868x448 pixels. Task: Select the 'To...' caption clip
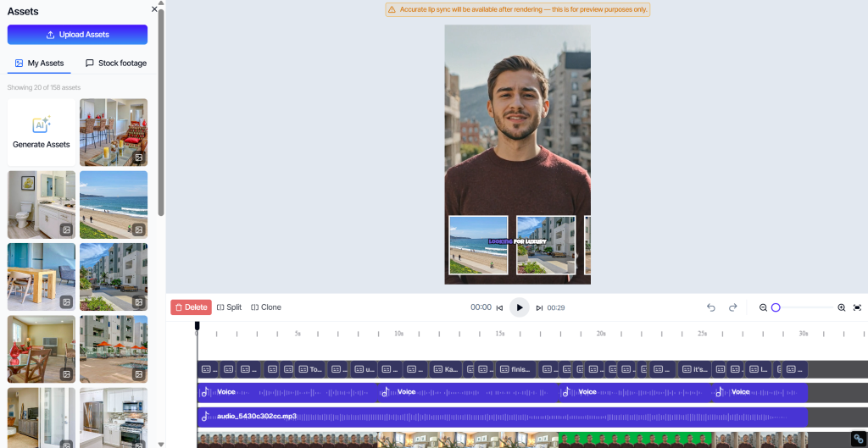click(x=309, y=369)
